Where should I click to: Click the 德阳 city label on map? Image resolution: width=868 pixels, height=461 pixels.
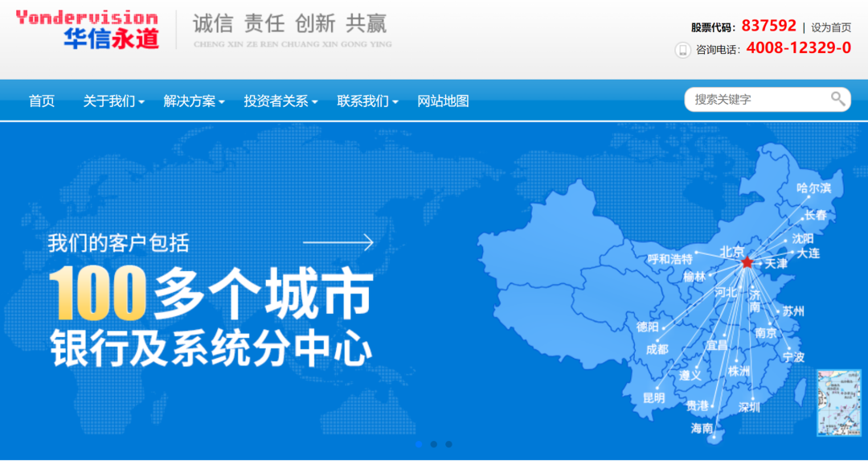coord(648,327)
